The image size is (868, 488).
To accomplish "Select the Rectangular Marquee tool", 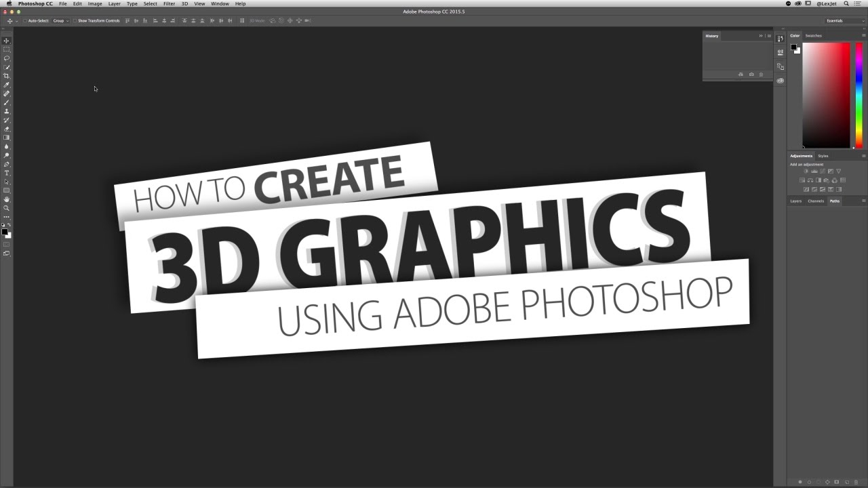I will [7, 49].
